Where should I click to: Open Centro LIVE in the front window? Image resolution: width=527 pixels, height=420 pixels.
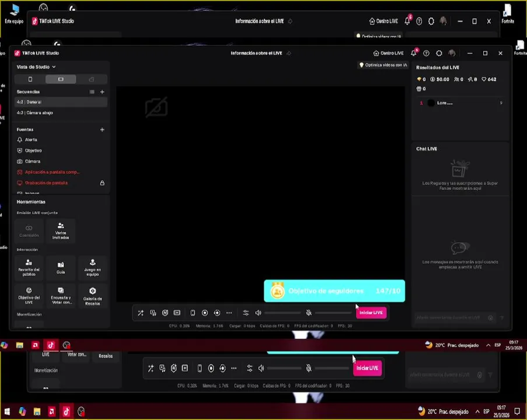click(x=388, y=53)
